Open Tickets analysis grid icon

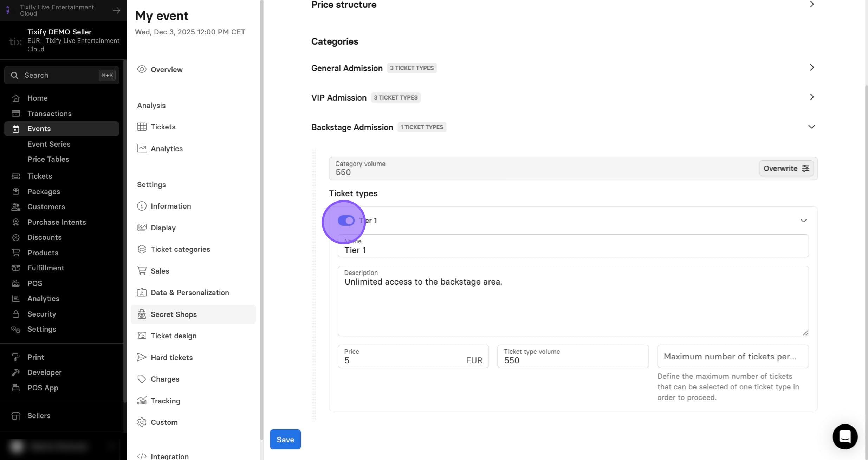coord(142,127)
